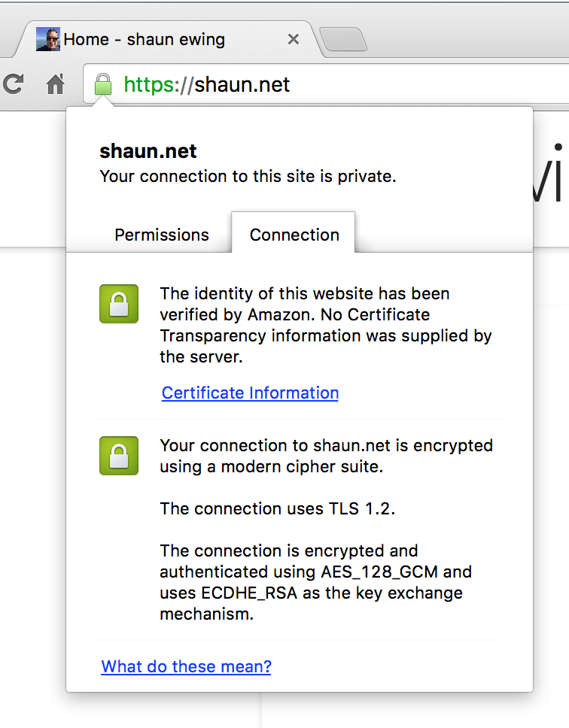569x728 pixels.
Task: Follow the "What do these mean?" link
Action: pyautogui.click(x=186, y=666)
